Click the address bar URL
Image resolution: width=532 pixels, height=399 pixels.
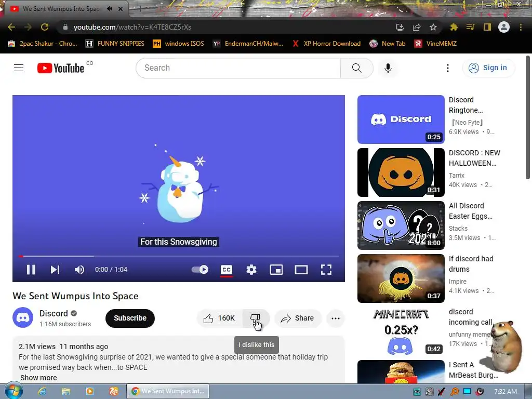pos(132,27)
